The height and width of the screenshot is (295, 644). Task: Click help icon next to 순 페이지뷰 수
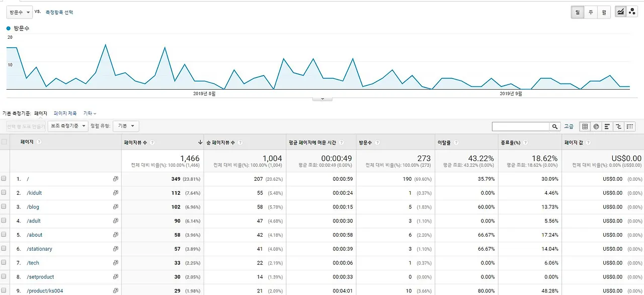click(x=240, y=142)
